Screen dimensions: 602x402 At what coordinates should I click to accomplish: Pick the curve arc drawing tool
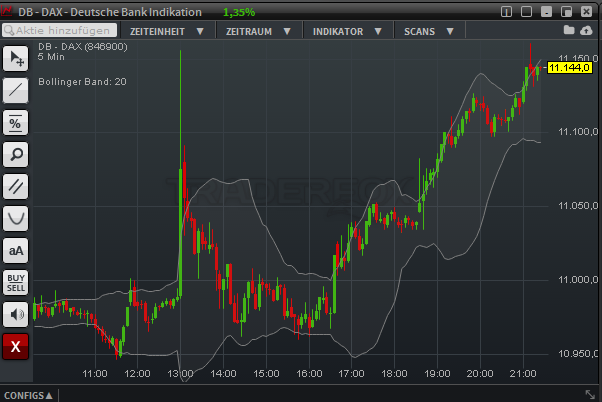(16, 219)
